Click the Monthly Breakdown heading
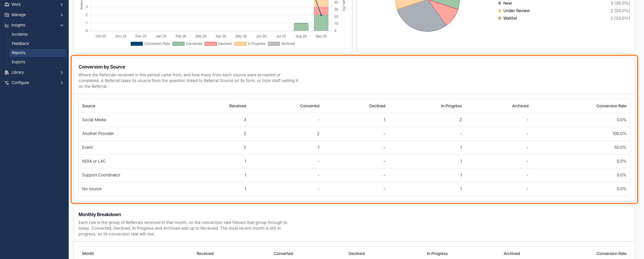 coord(99,214)
